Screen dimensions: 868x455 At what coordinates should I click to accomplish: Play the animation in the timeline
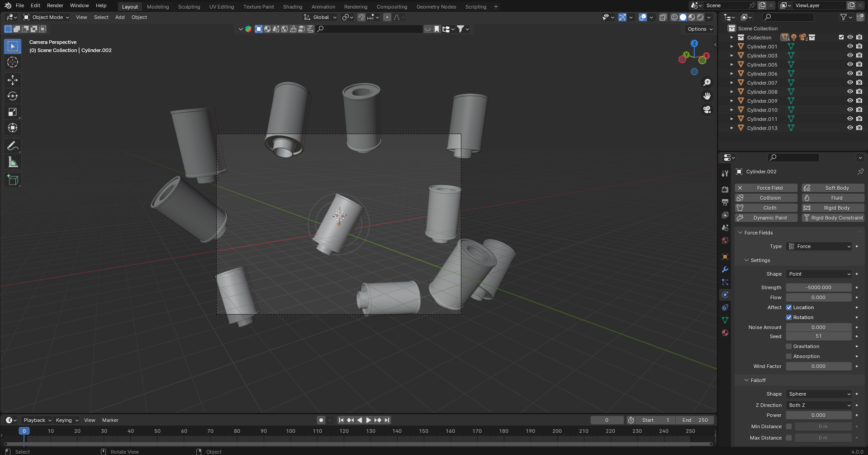369,420
